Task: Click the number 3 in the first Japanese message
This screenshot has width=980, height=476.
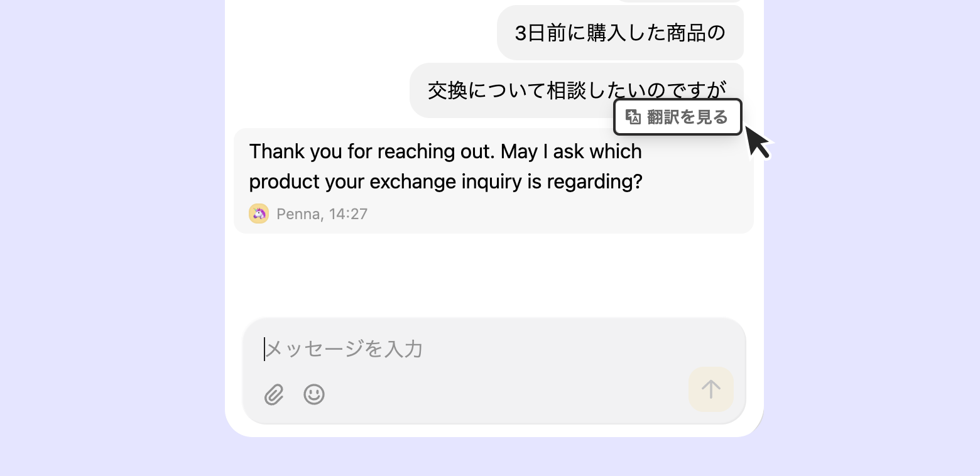Action: click(520, 33)
